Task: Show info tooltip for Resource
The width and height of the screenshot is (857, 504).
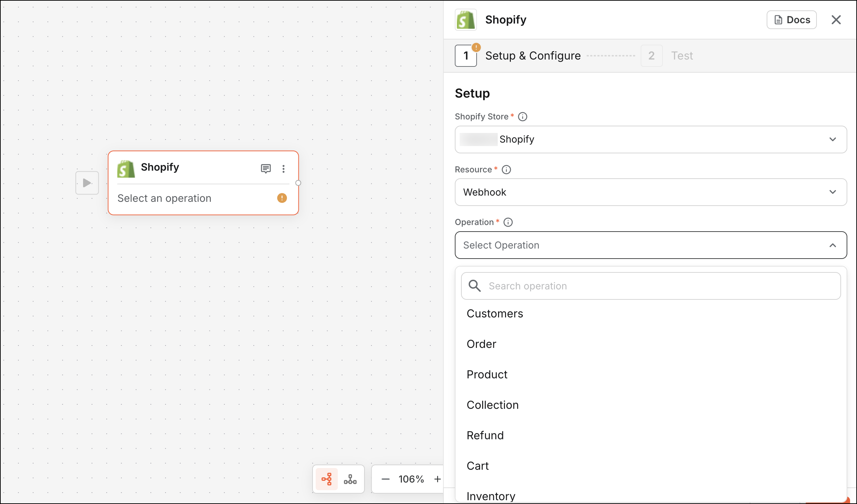Action: click(x=506, y=170)
